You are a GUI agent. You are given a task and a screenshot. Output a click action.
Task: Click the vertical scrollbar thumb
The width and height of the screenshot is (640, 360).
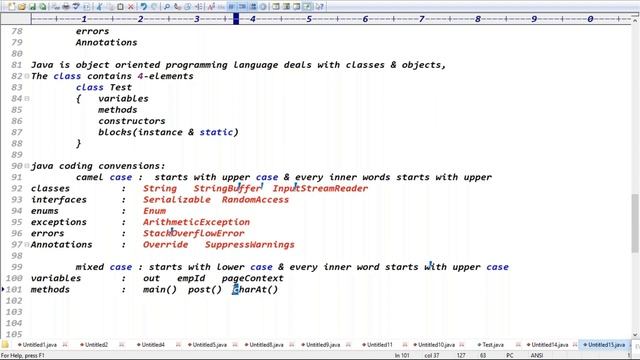[635, 223]
